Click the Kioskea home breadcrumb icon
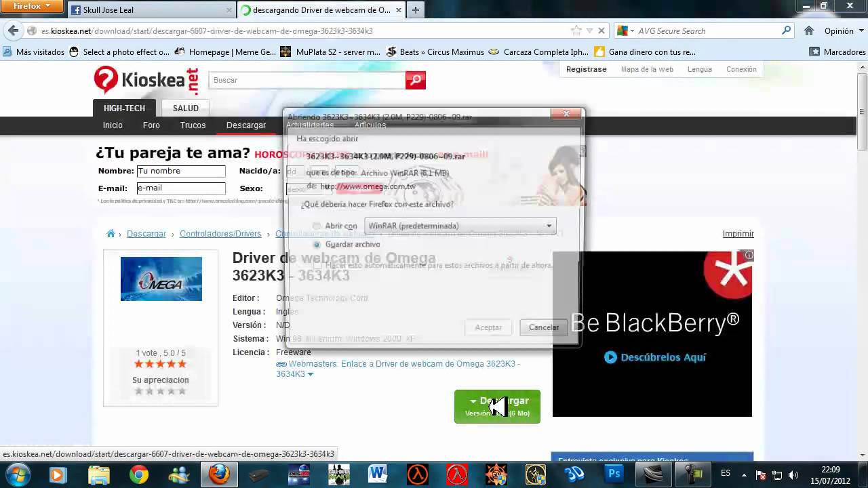The height and width of the screenshot is (488, 868). (111, 234)
